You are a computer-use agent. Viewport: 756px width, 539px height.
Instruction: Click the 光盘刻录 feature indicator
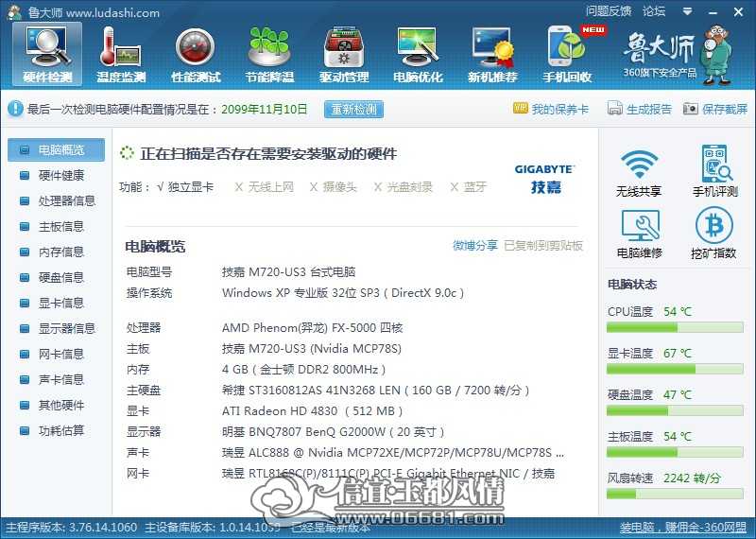[404, 186]
